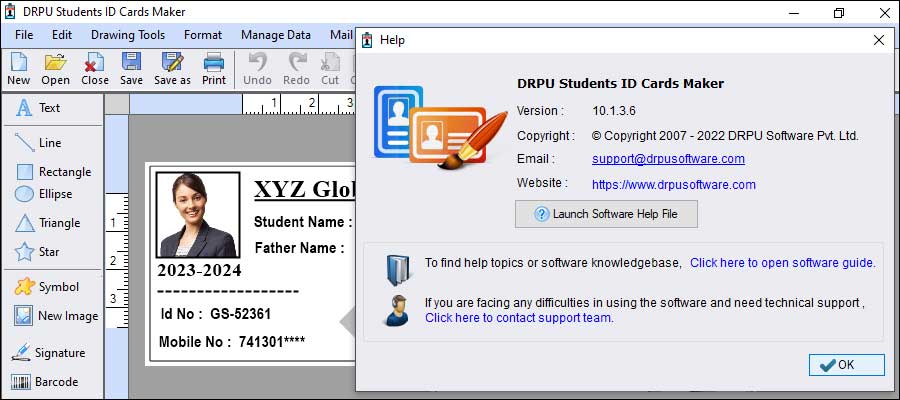900x400 pixels.
Task: Pick the Ellipse shape tool
Action: point(44,194)
